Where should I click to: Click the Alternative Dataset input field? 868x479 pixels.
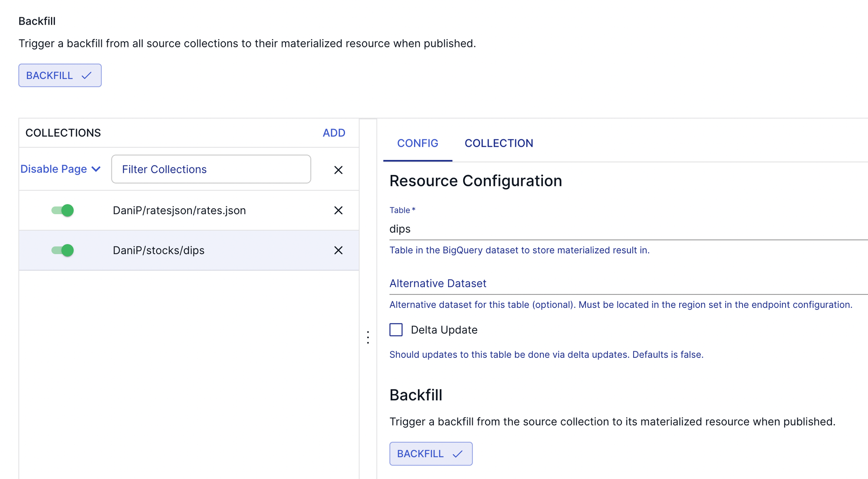click(625, 284)
